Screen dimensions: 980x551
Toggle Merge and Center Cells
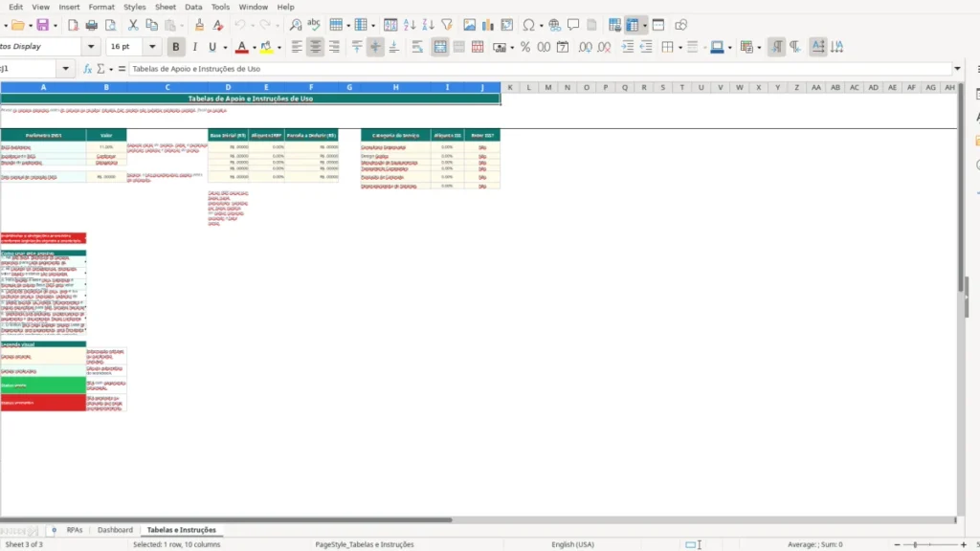[440, 47]
